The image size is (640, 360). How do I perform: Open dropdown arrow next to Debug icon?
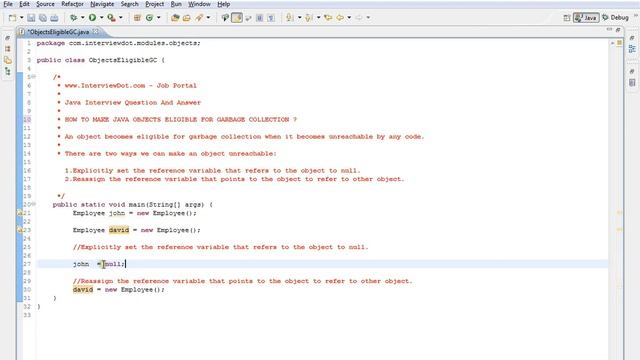(x=82, y=18)
